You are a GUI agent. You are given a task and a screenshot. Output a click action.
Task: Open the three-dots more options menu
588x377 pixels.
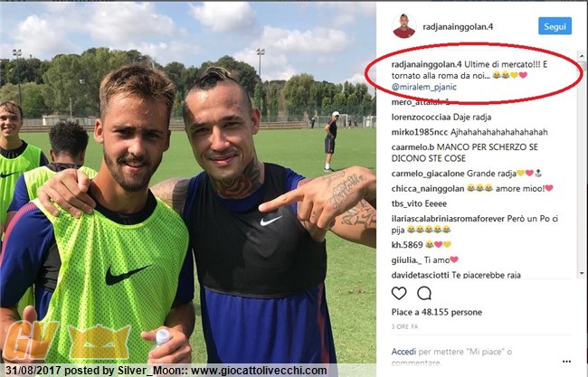(x=566, y=362)
